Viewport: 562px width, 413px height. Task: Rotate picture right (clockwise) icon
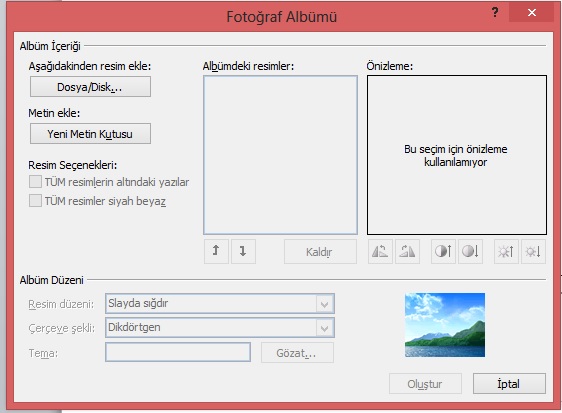(407, 251)
